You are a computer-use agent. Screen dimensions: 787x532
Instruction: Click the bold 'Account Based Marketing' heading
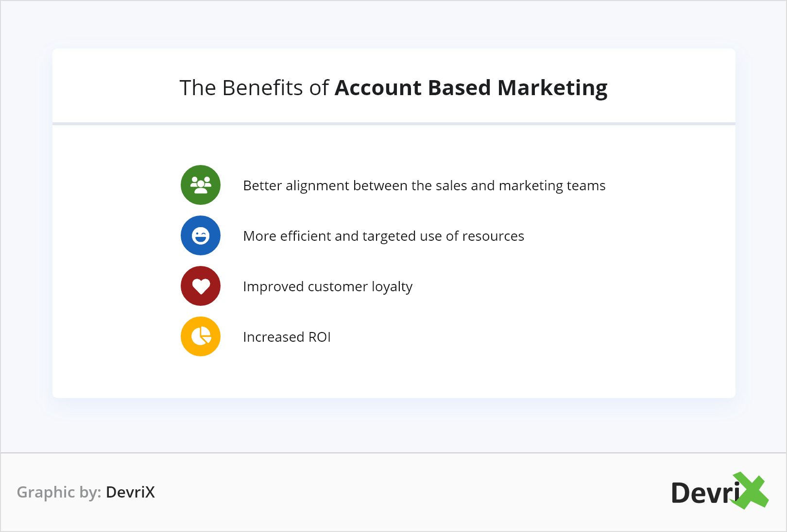471,88
